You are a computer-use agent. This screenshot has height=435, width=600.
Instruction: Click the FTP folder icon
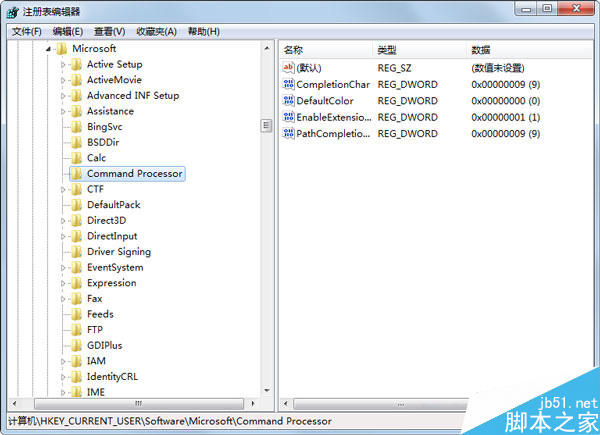tap(77, 330)
